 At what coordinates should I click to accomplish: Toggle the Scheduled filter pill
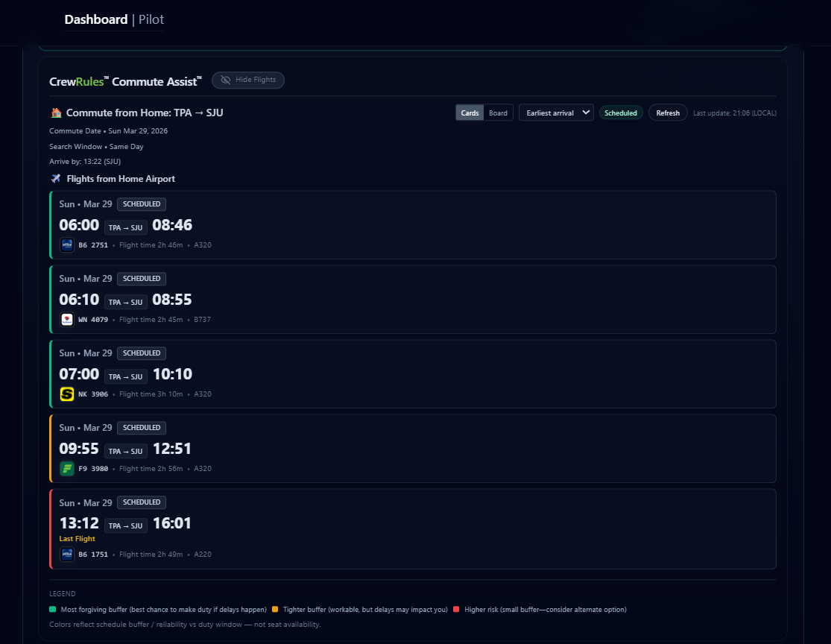pos(621,112)
